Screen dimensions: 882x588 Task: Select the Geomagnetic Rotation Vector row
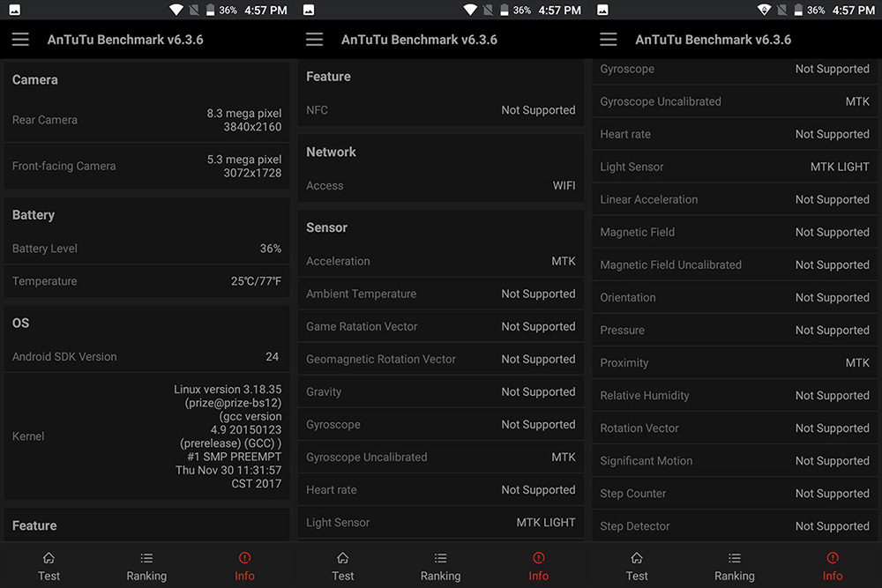click(x=440, y=359)
